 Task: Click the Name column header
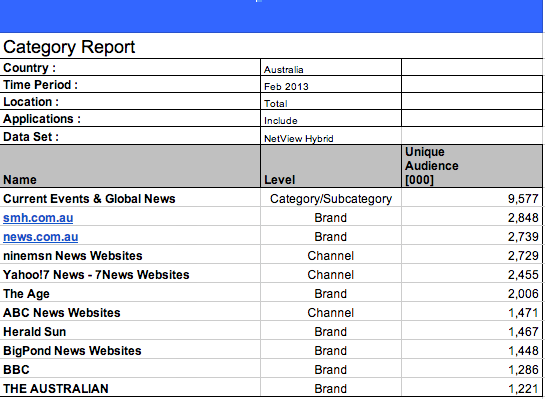click(x=130, y=166)
